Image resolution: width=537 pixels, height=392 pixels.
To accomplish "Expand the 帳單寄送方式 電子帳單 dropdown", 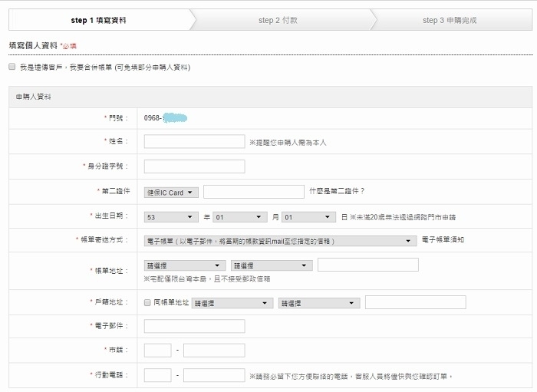I will pyautogui.click(x=280, y=241).
